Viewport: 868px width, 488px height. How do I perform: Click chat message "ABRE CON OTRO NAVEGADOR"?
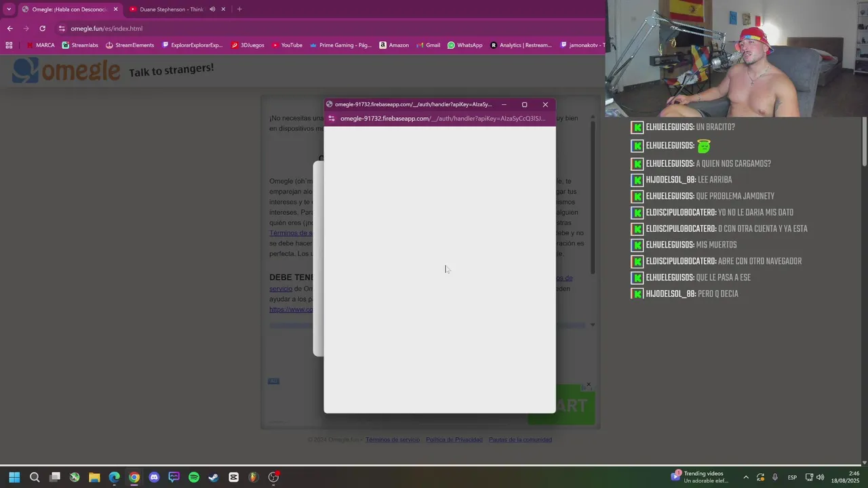point(759,262)
